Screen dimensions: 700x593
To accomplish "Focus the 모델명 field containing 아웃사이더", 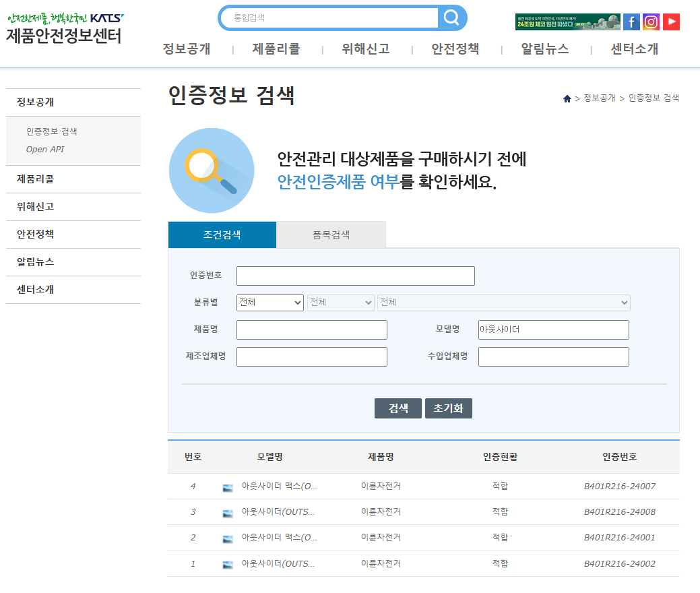I will point(554,330).
